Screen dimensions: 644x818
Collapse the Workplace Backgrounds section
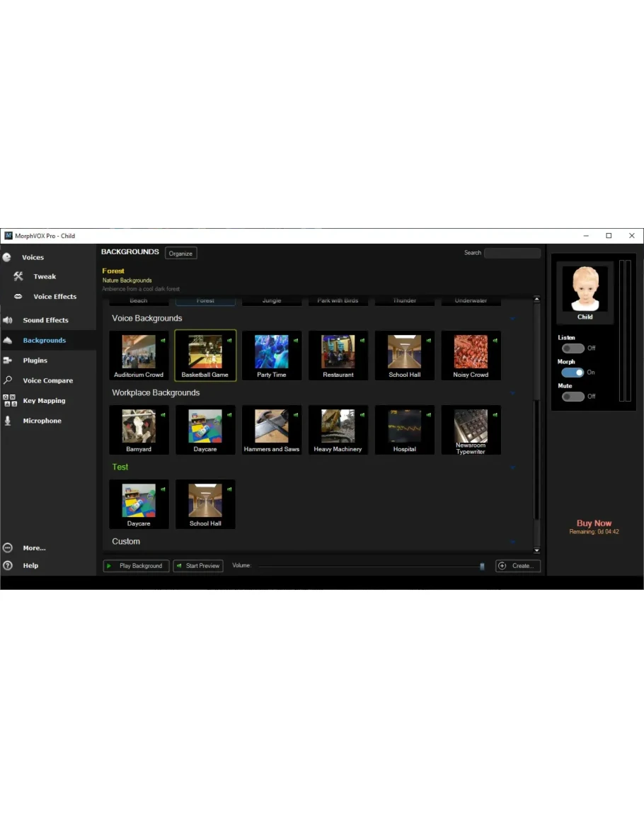512,393
